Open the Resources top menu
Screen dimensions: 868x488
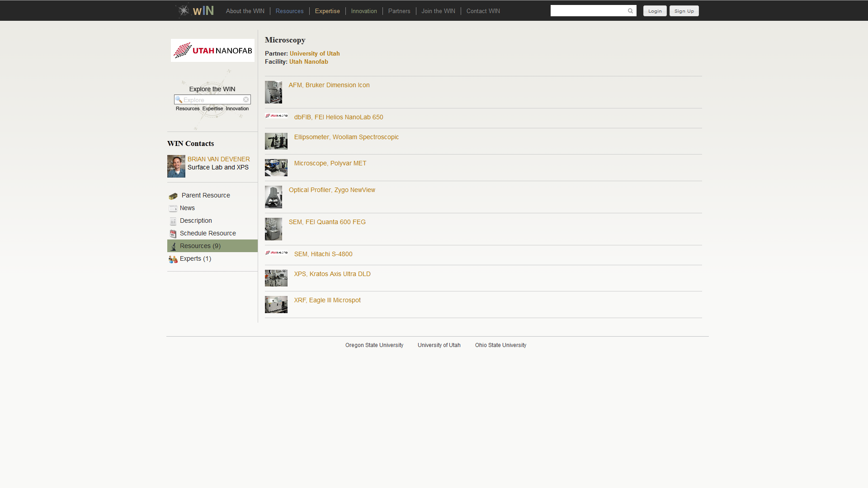pos(289,11)
